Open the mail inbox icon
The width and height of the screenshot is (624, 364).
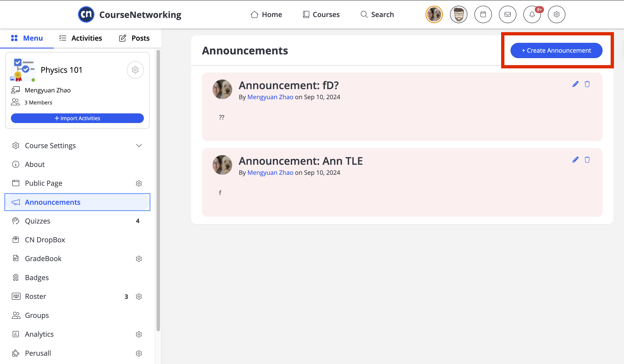tap(507, 14)
